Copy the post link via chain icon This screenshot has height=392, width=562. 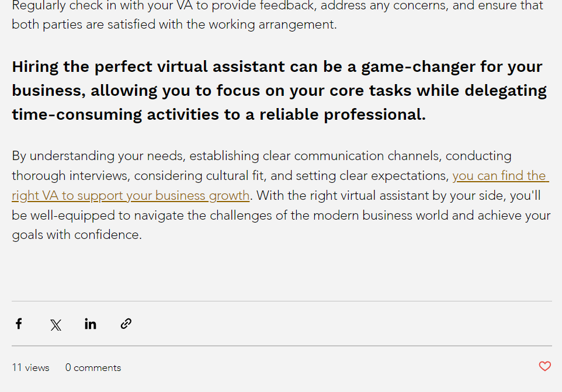tap(126, 324)
